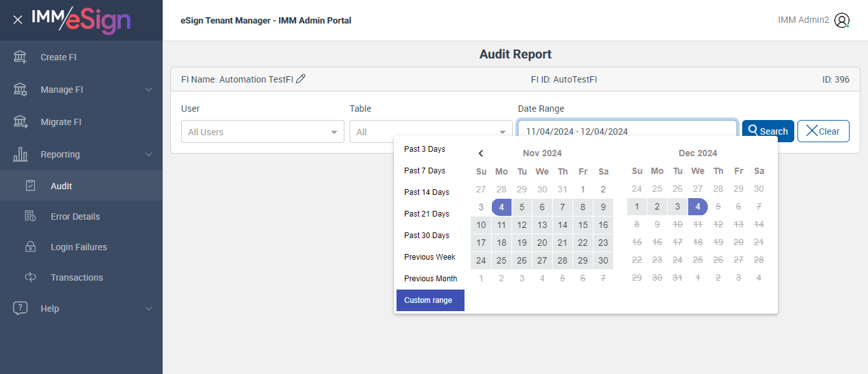Screen dimensions: 868x374
Task: Open the IMM Admin2 user profile icon
Action: (x=841, y=20)
